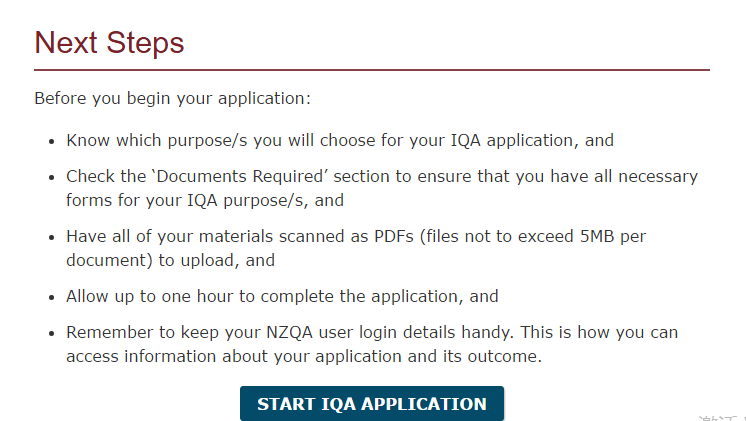The image size is (746, 421).
Task: Click the 'Before you begin your application:' text
Action: pyautogui.click(x=172, y=98)
